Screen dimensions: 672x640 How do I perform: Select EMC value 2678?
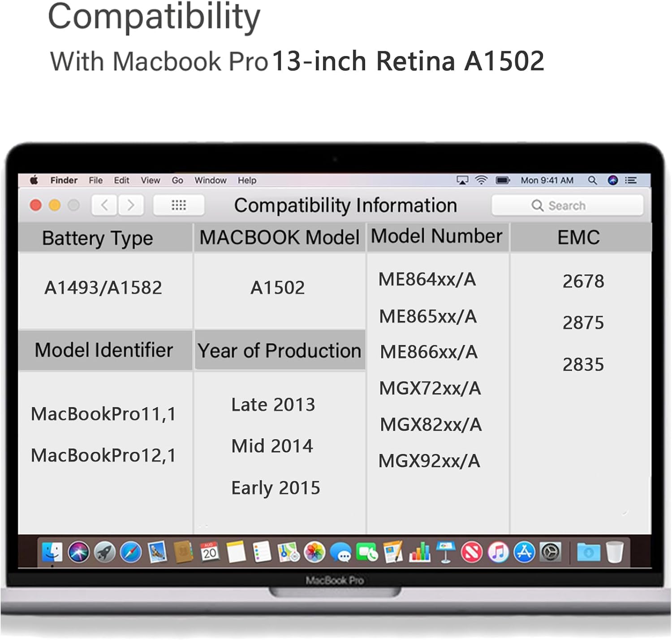point(583,281)
